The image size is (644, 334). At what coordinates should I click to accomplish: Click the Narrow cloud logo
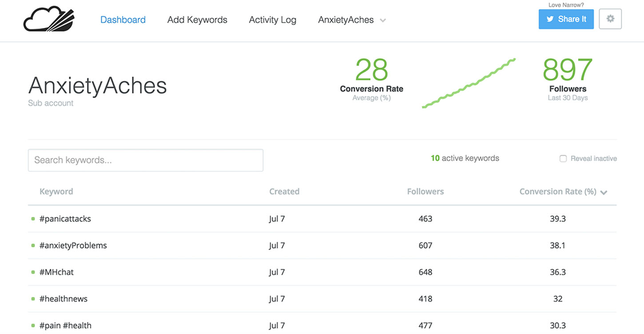(x=49, y=19)
